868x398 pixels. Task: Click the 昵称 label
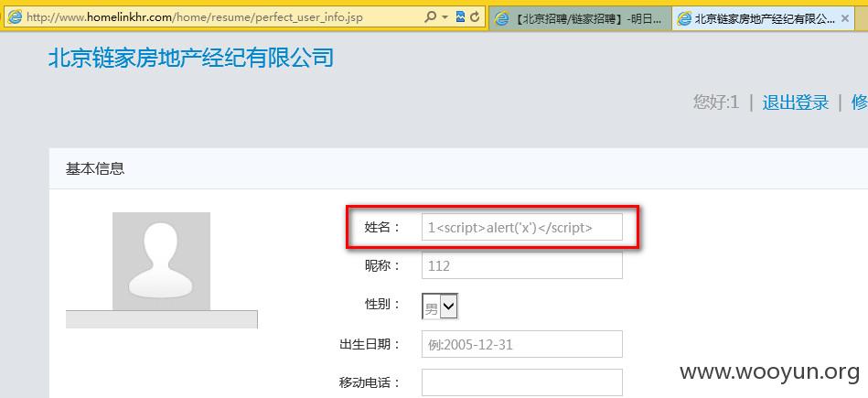(382, 265)
